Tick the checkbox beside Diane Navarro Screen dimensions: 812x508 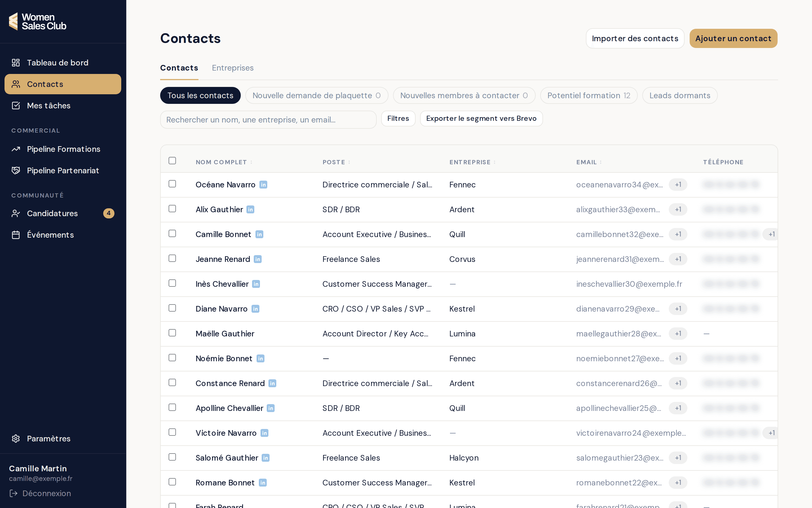tap(173, 308)
